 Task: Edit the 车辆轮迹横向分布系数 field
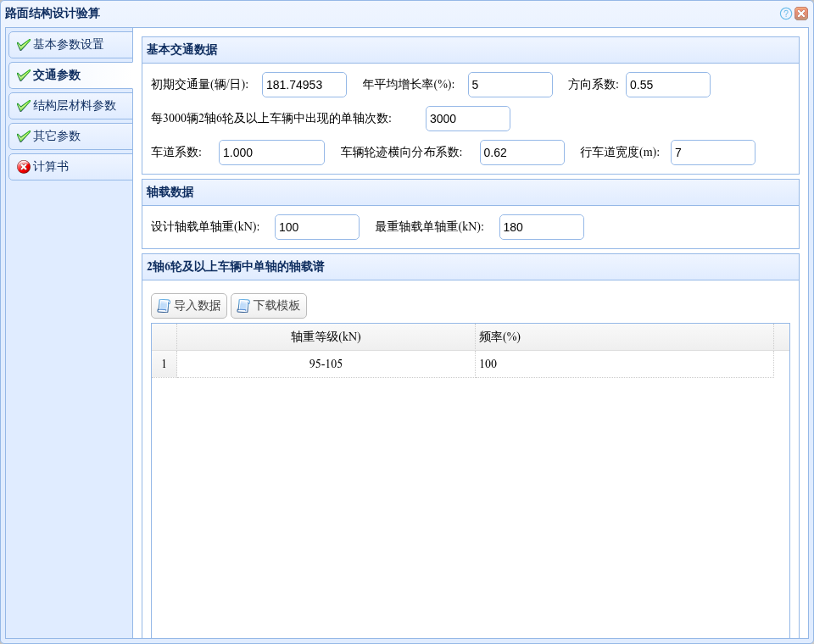(x=521, y=153)
